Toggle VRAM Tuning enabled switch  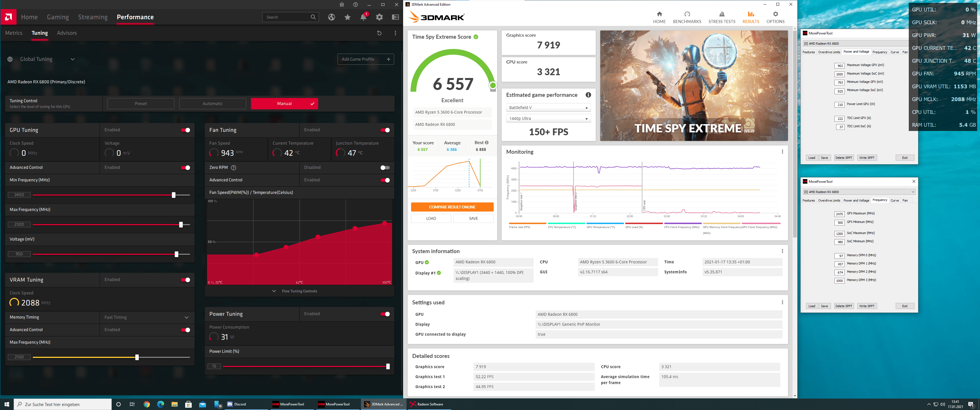pos(185,280)
